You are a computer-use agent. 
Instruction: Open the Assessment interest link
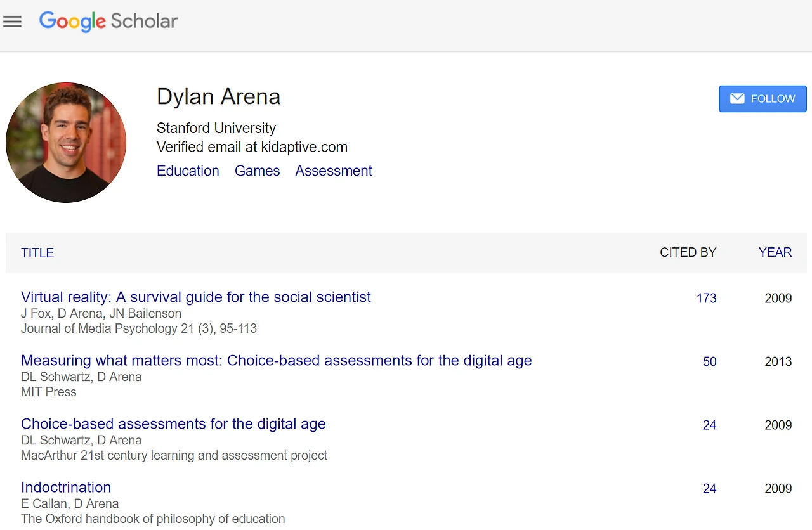334,171
